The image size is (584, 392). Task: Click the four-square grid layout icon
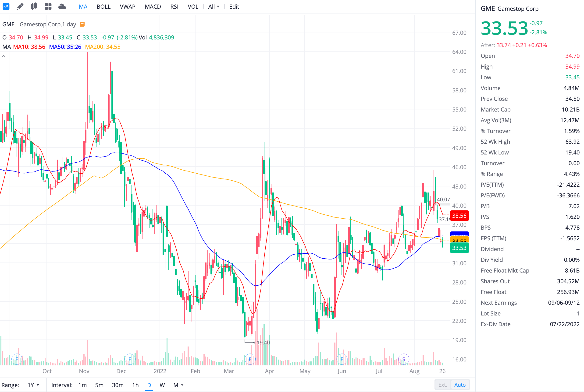(x=48, y=7)
